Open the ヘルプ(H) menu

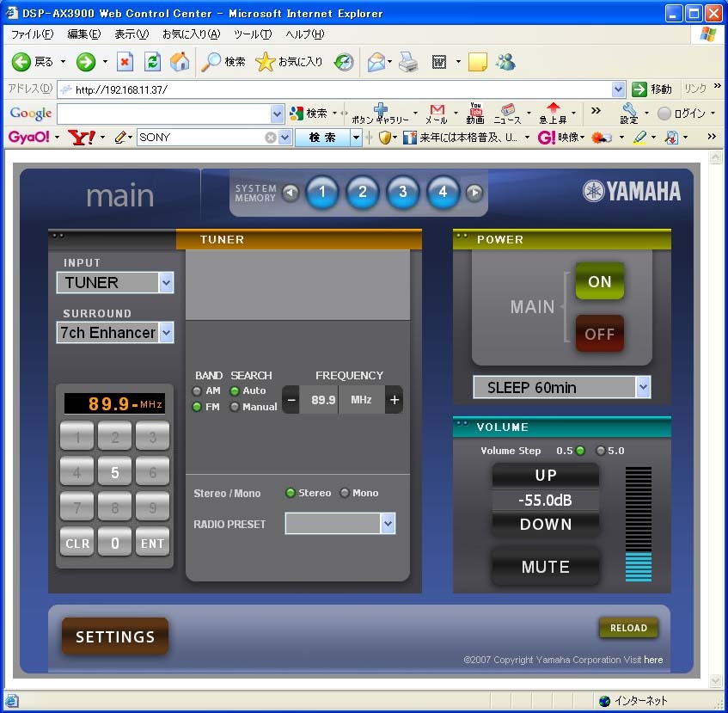304,34
